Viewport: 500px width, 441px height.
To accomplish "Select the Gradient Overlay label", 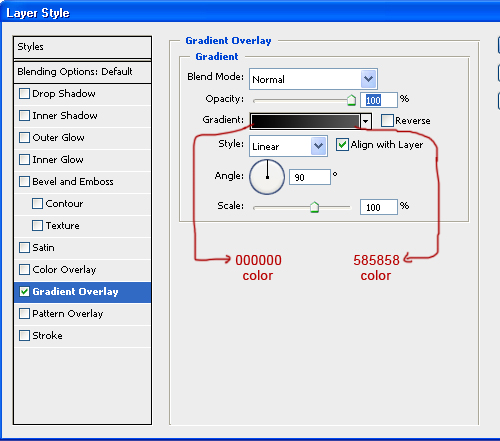I will click(76, 292).
